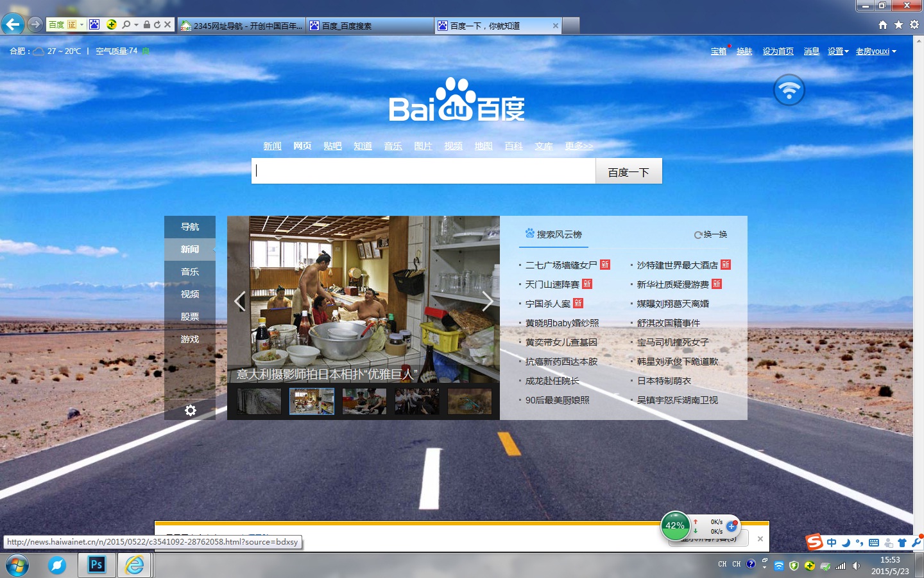
Task: Go forward with the browser Forward arrow
Action: [x=35, y=24]
